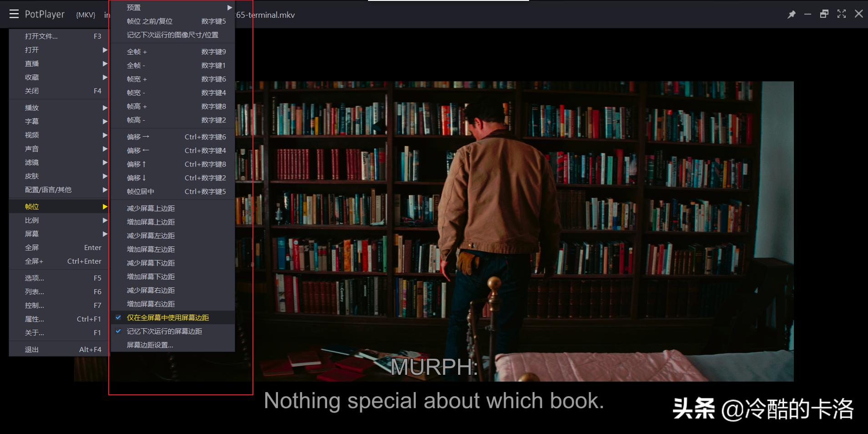
Task: Expand the 滤镜 submenu
Action: tap(59, 162)
